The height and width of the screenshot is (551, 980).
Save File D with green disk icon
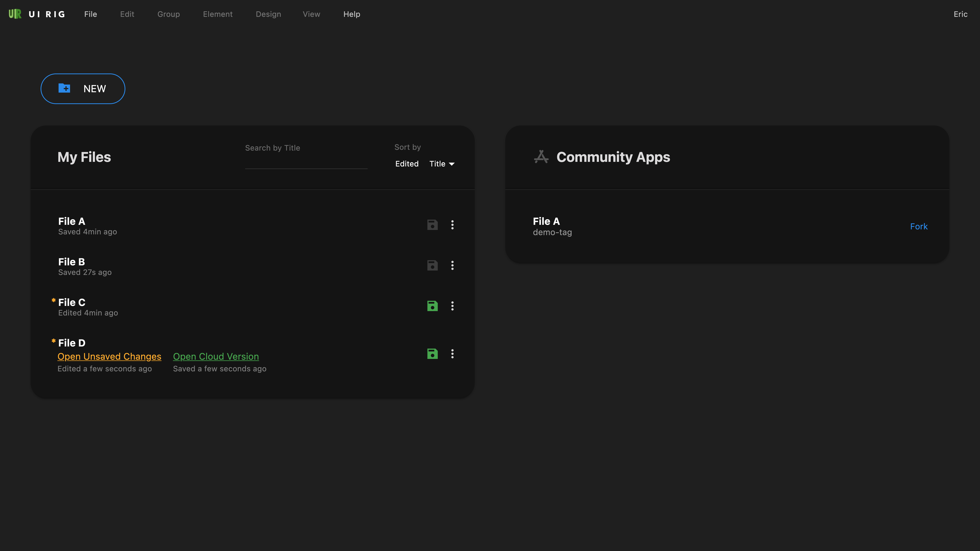[433, 354]
